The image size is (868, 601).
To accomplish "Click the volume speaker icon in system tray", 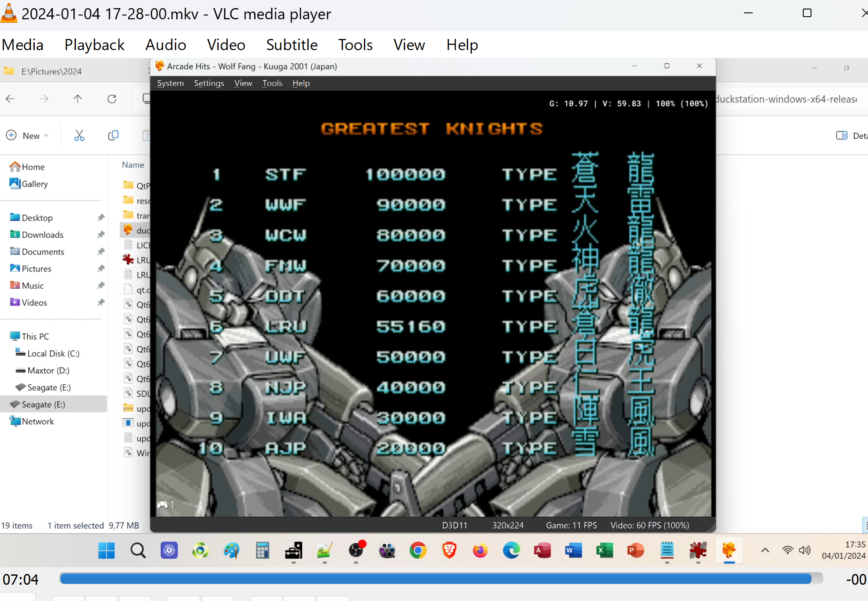I will point(805,550).
